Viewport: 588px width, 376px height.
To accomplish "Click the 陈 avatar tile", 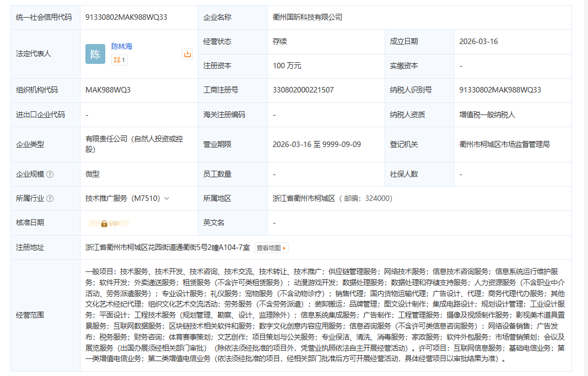I will click(x=95, y=54).
